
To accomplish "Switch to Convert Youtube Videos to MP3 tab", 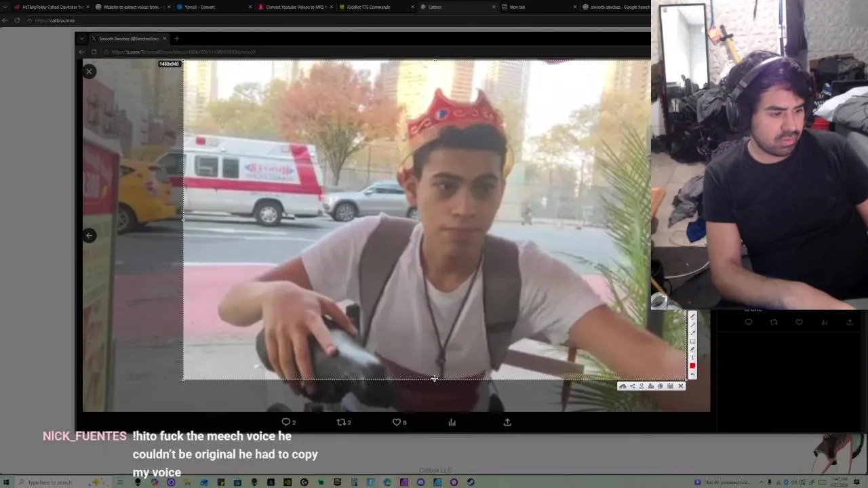I will click(294, 7).
